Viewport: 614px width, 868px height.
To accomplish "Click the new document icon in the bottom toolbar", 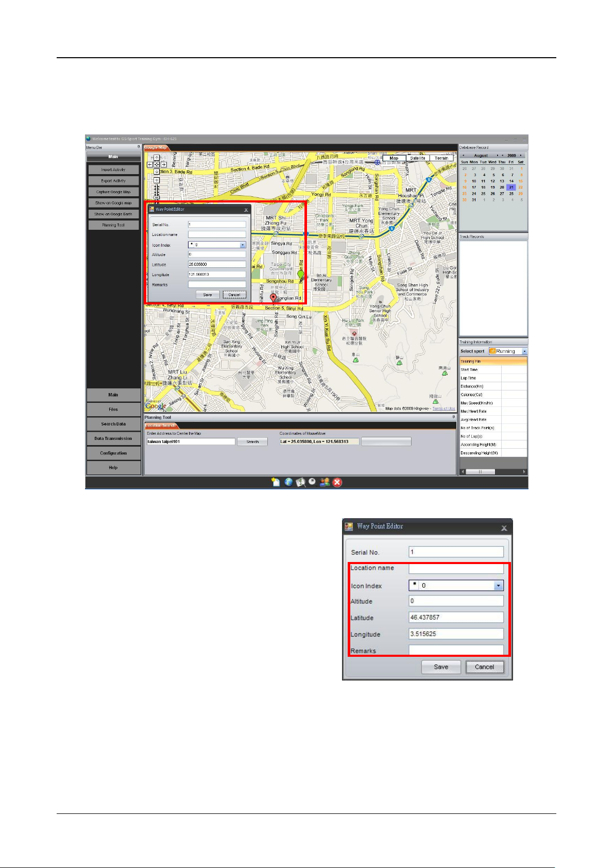I will [x=276, y=482].
